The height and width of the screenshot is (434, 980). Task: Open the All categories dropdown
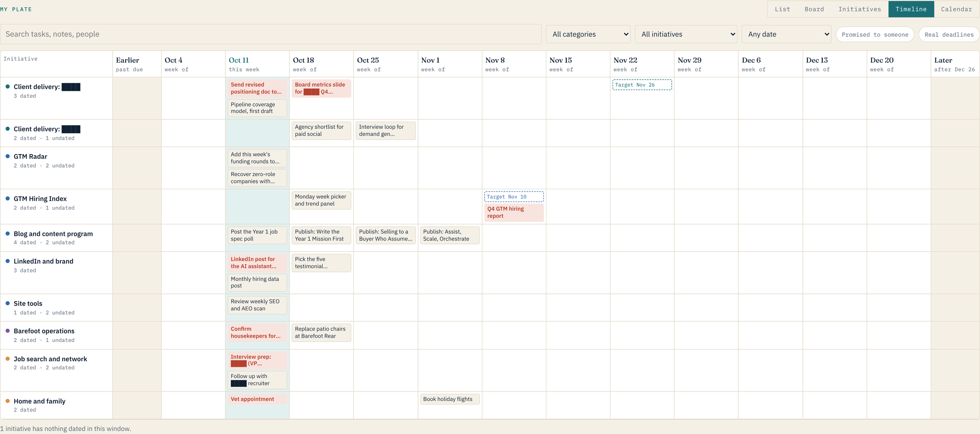pos(588,34)
